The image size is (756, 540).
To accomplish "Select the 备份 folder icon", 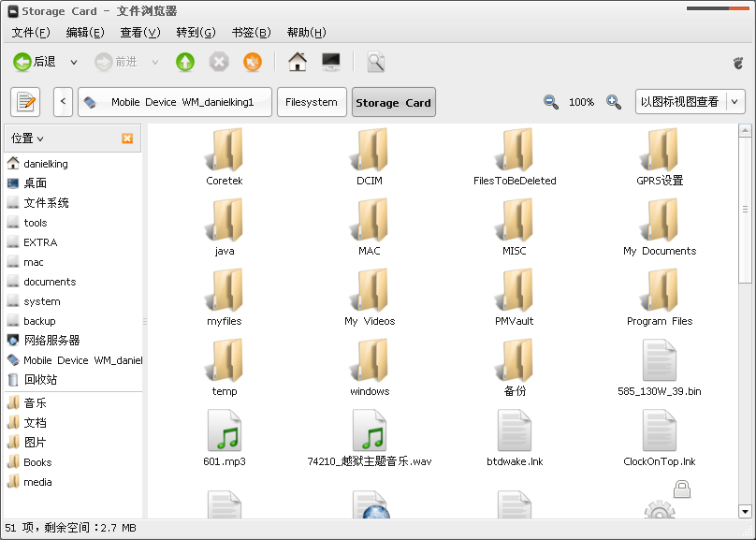I will pyautogui.click(x=515, y=360).
